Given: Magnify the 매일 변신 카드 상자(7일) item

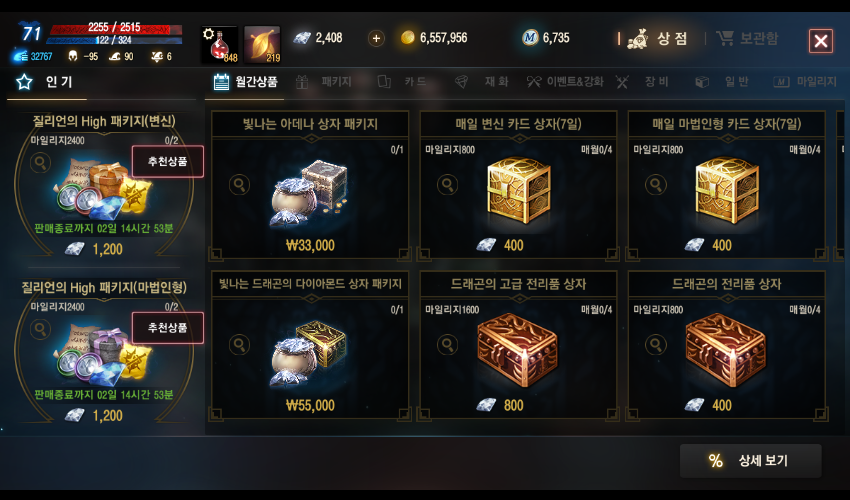Looking at the screenshot, I should 447,185.
